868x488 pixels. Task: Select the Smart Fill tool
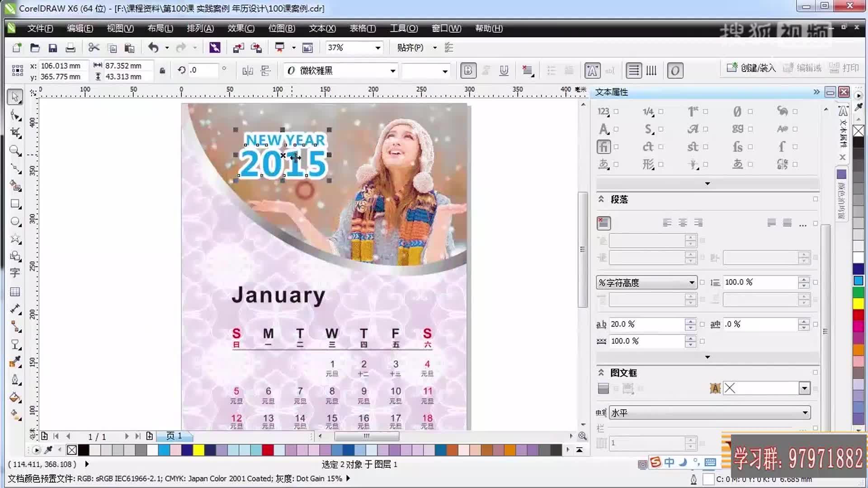(x=15, y=186)
